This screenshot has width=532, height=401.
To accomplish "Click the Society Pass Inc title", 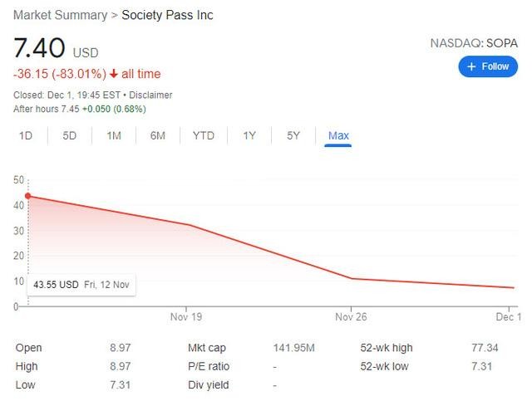I will pyautogui.click(x=167, y=16).
